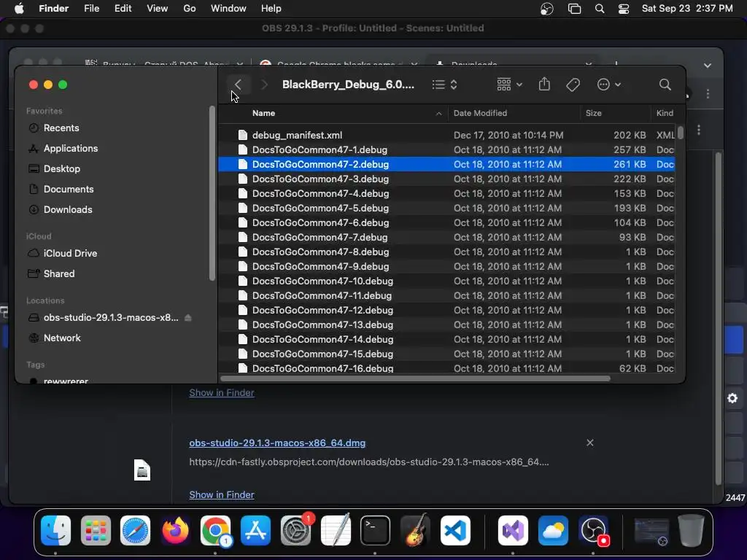
Task: Click the Stage Manager menu bar icon
Action: point(575,9)
